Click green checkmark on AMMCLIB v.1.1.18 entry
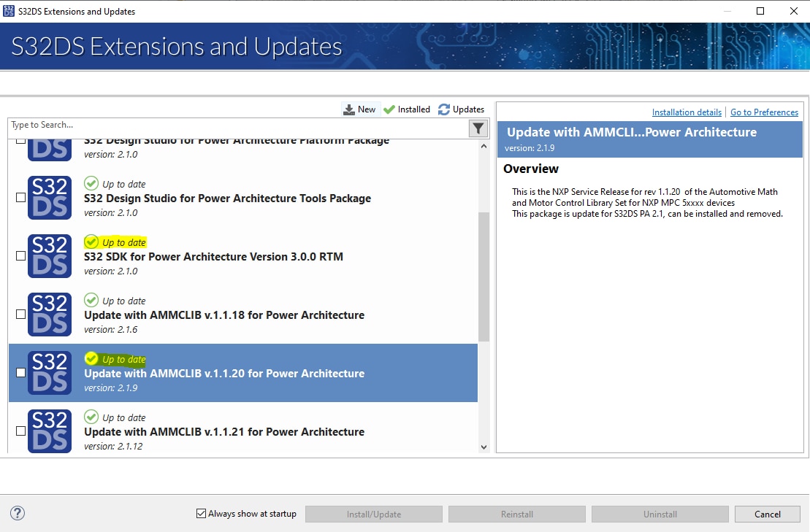The height and width of the screenshot is (532, 810). click(91, 300)
